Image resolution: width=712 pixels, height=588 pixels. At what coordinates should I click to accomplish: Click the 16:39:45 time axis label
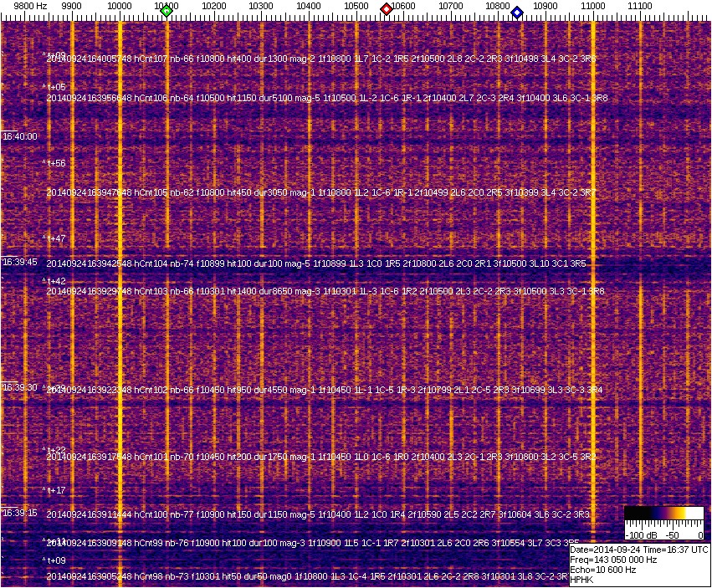tap(19, 262)
